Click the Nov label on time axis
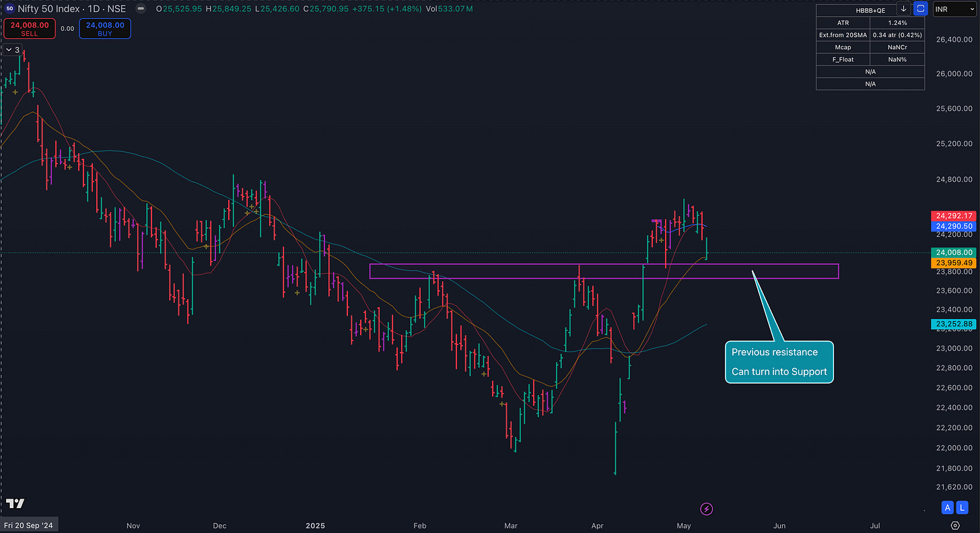The height and width of the screenshot is (533, 980). (x=133, y=525)
